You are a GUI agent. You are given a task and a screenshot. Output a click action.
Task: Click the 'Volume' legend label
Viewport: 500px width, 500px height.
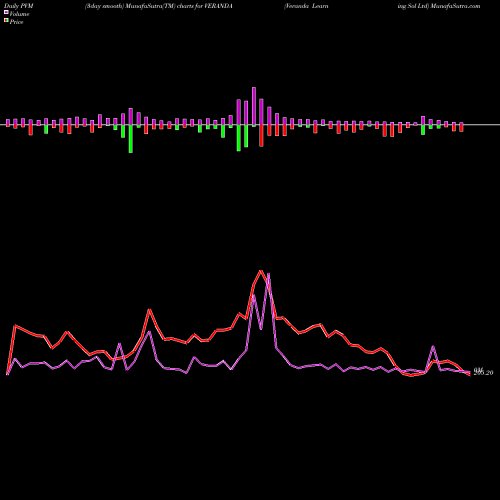click(19, 14)
